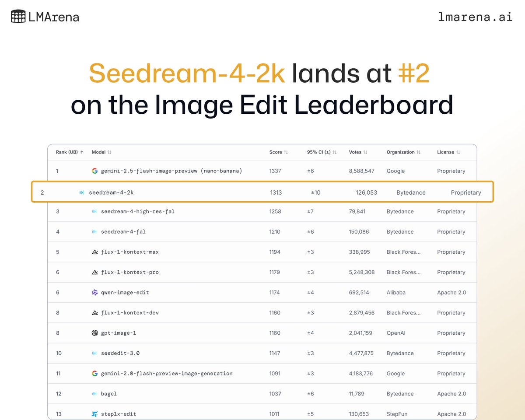Open the gemini-2.5-flash-image-preview (nano-banana) model
525x420 pixels.
171,171
